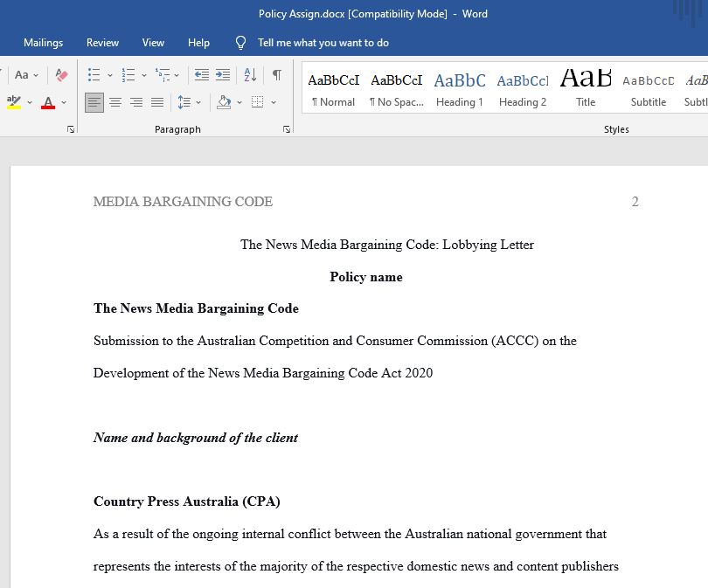Apply paragraph shading with the paint bucket
Screen dimensions: 708x588
224,102
